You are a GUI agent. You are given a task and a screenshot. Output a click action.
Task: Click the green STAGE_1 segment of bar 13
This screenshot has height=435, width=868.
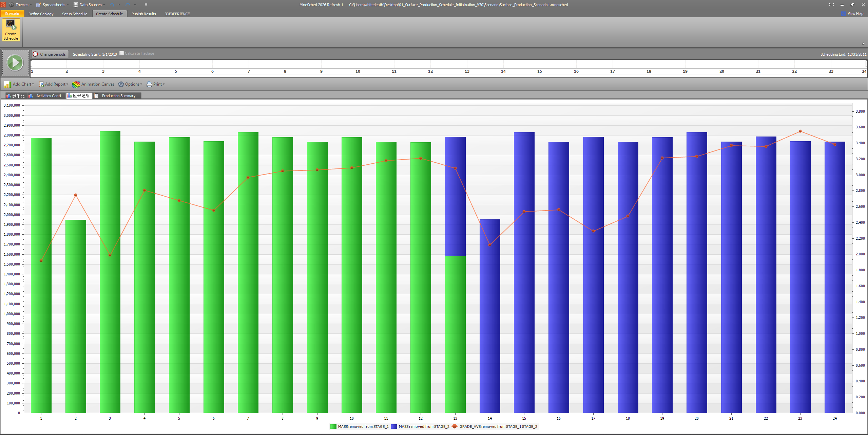[455, 334]
